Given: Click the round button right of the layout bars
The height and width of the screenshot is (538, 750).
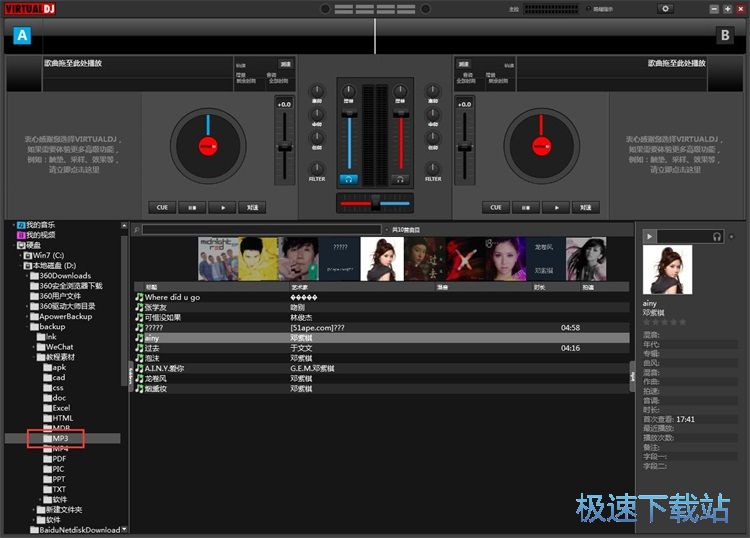Looking at the screenshot, I should pyautogui.click(x=425, y=9).
